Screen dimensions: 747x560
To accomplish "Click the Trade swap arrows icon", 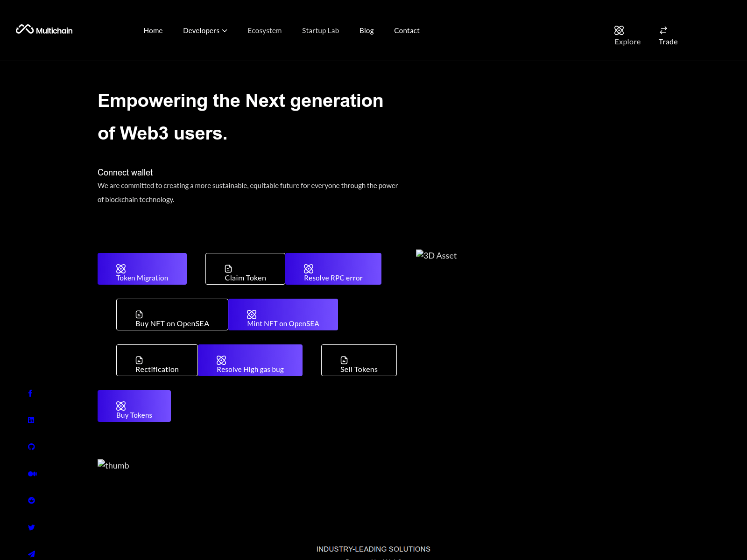I will 663,30.
